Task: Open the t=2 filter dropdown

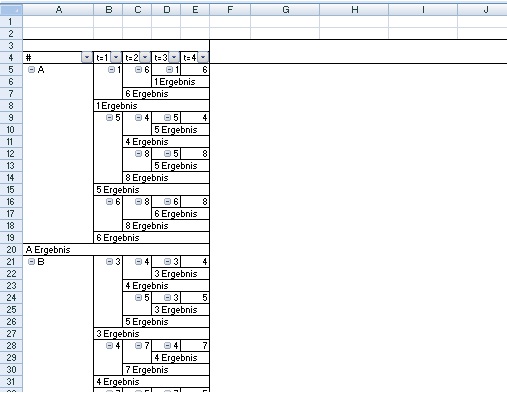Action: (x=145, y=58)
